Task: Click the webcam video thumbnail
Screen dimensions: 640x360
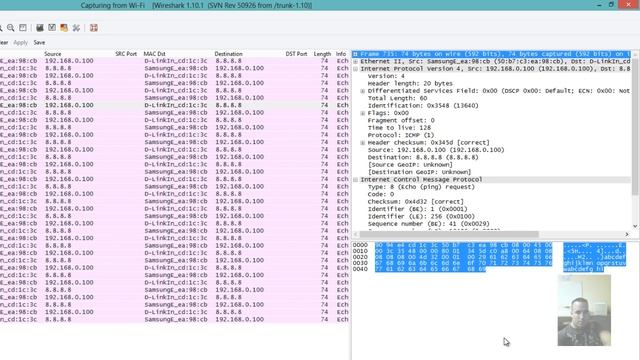Action: point(584,310)
